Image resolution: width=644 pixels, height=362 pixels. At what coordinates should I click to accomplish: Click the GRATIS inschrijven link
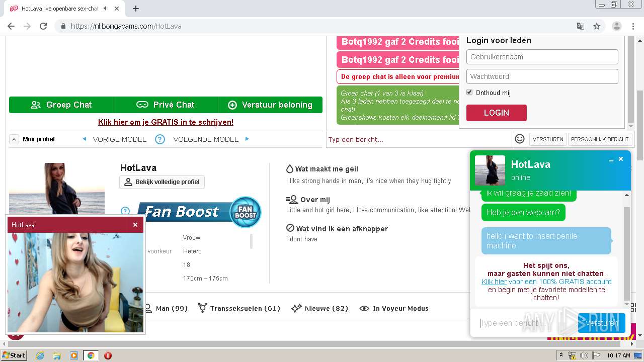coord(166,122)
